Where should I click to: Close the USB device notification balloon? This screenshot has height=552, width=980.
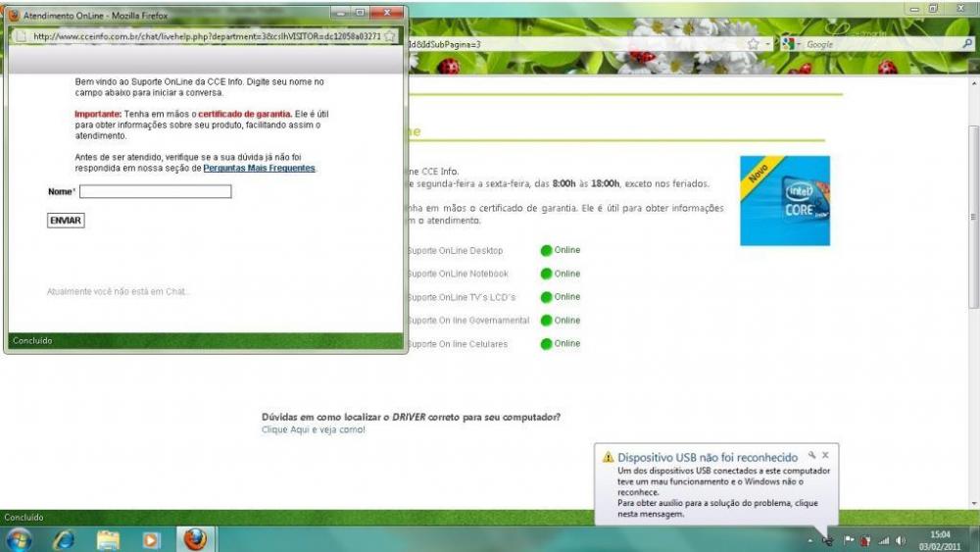[x=825, y=456]
